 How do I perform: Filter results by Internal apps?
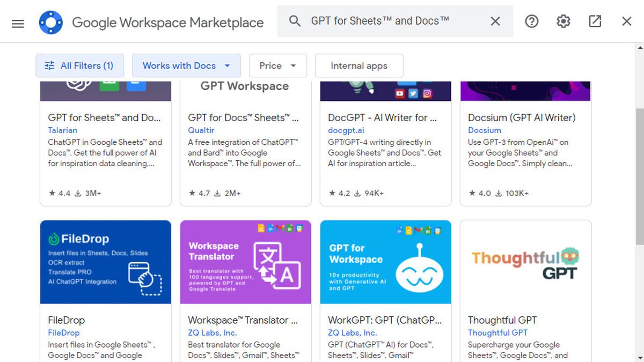(x=358, y=65)
